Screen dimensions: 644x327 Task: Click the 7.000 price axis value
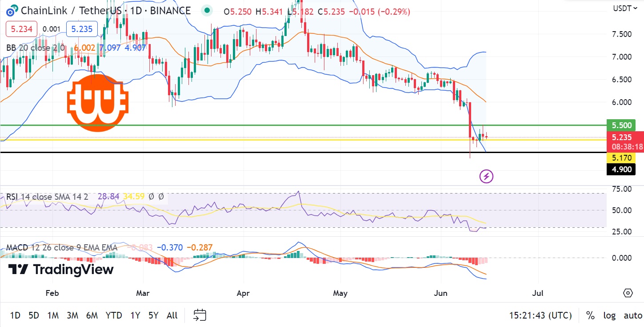pyautogui.click(x=621, y=57)
